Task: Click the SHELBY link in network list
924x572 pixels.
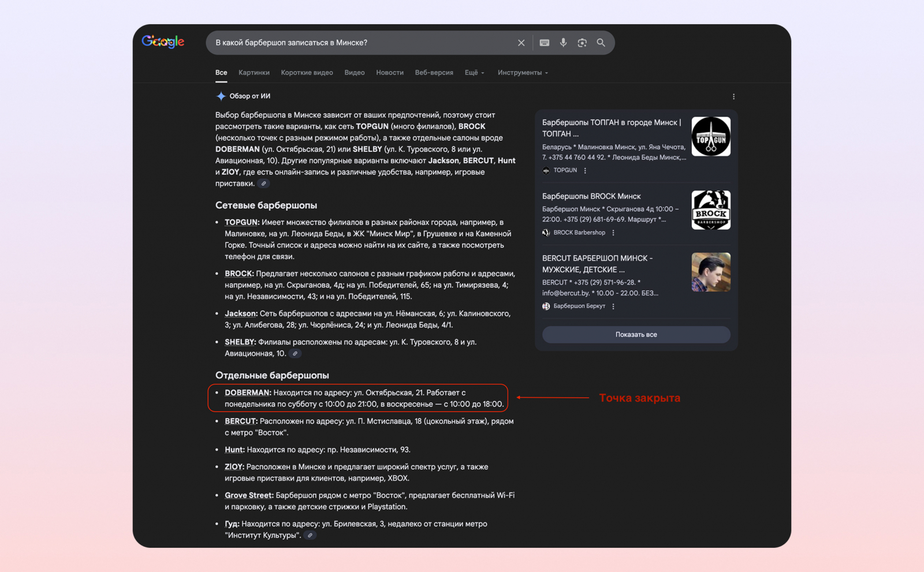Action: point(240,342)
